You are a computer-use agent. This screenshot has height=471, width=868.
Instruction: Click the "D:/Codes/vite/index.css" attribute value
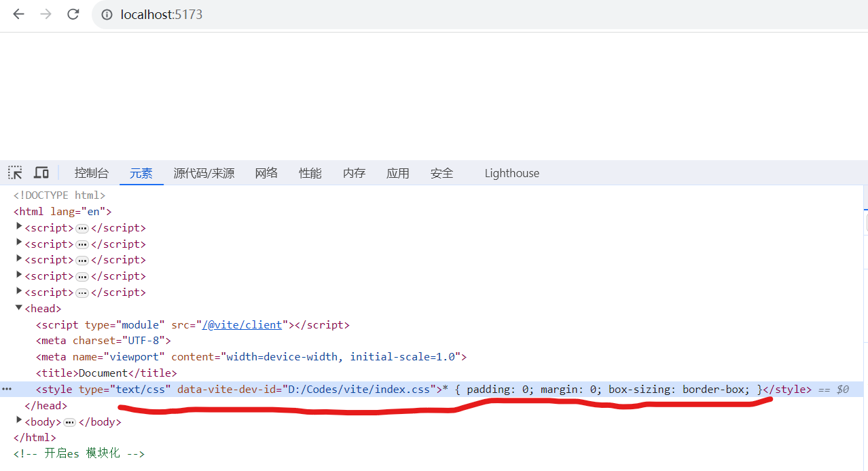point(359,390)
